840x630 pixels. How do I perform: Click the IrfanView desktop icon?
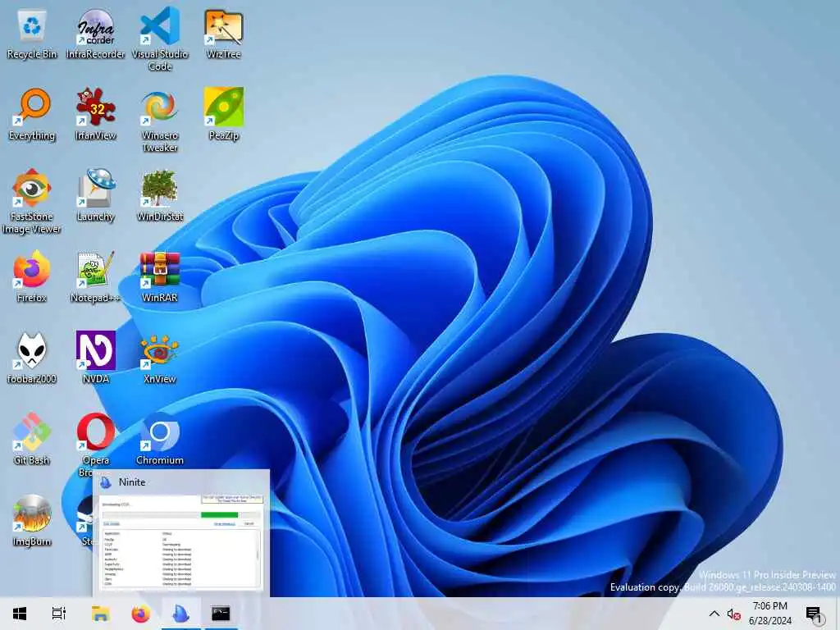pyautogui.click(x=95, y=115)
